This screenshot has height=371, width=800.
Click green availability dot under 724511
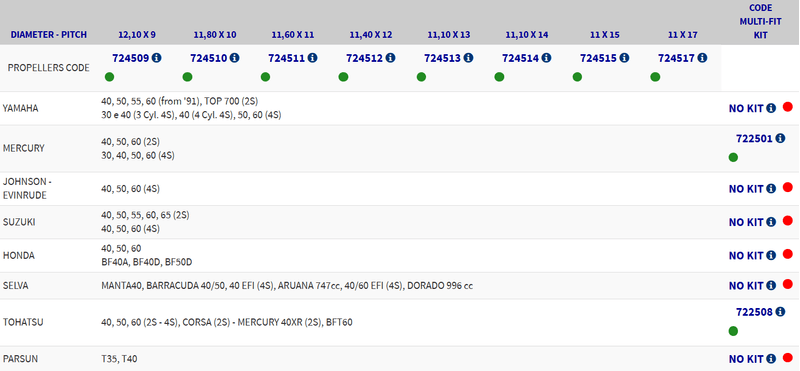265,77
